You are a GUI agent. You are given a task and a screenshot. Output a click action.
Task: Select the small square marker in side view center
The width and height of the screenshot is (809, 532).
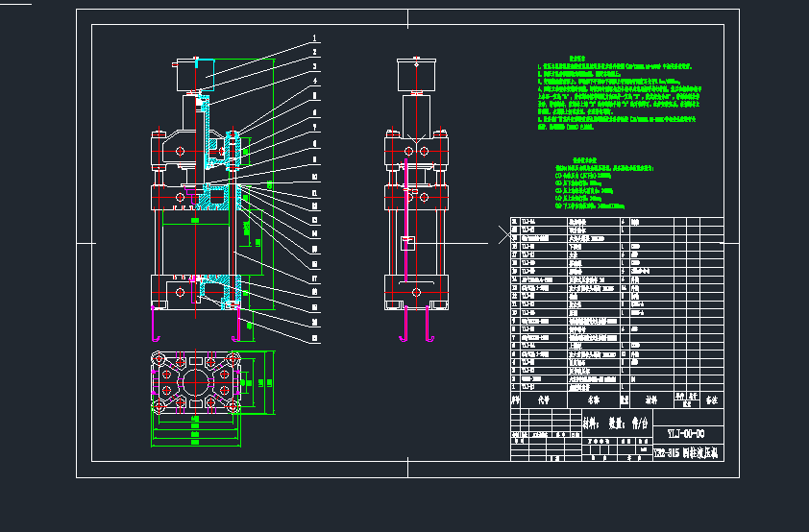[408, 239]
